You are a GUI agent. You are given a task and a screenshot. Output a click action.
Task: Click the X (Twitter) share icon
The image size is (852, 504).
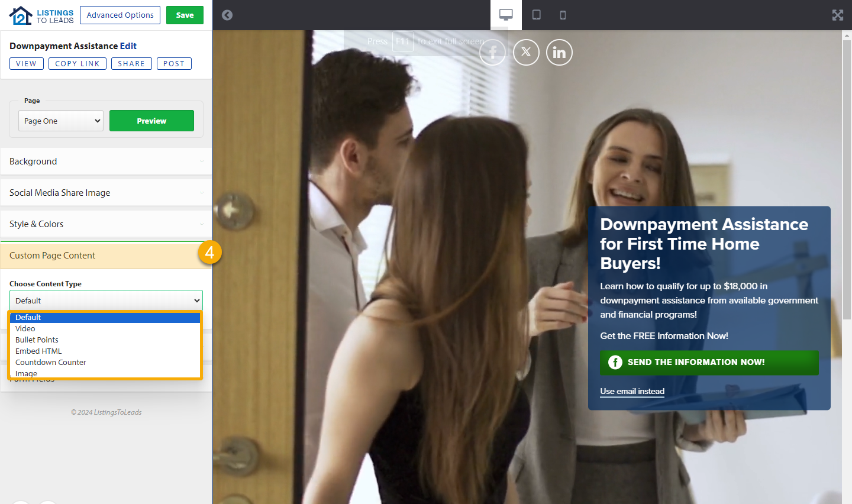tap(526, 53)
